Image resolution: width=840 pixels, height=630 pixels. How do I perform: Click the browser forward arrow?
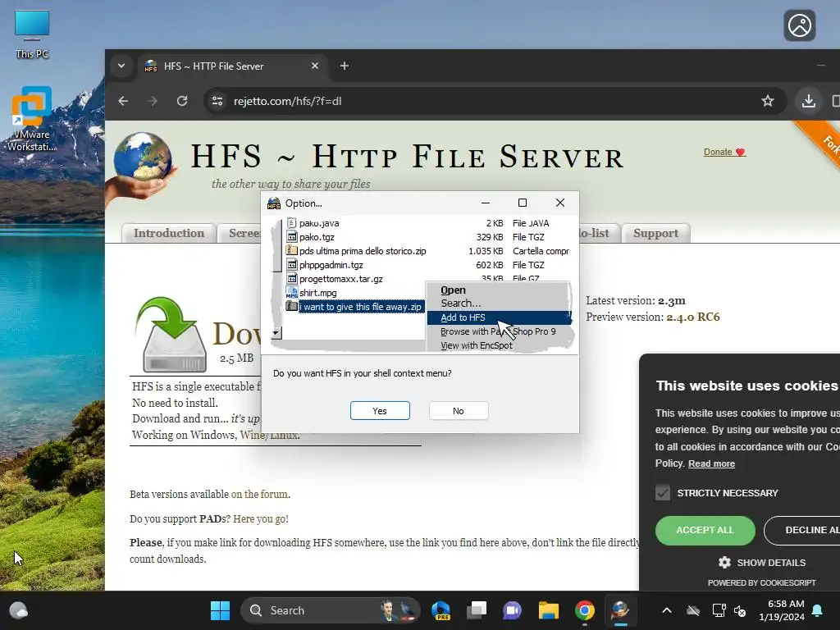[x=153, y=101]
